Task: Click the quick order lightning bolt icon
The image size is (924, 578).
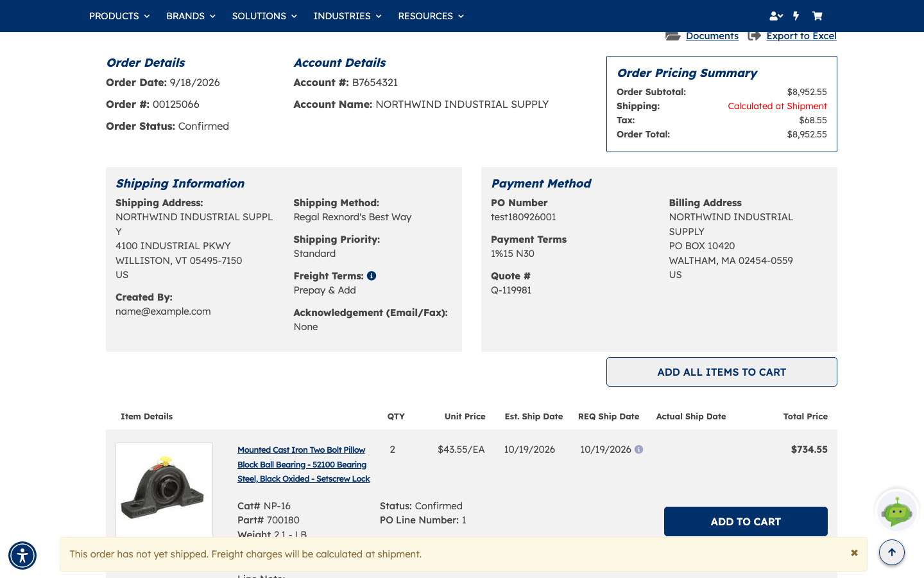Action: pyautogui.click(x=796, y=16)
